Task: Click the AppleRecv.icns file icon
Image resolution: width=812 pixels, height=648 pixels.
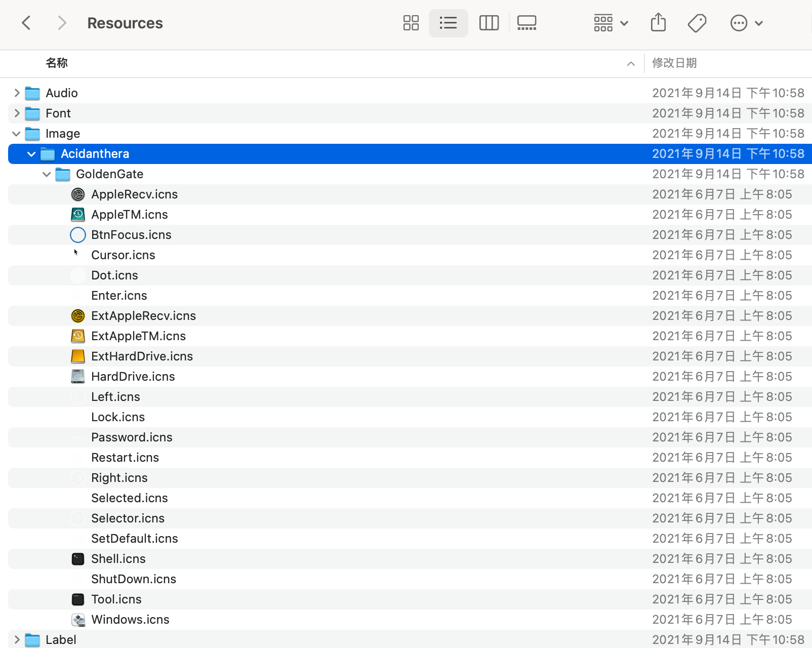Action: tap(78, 194)
